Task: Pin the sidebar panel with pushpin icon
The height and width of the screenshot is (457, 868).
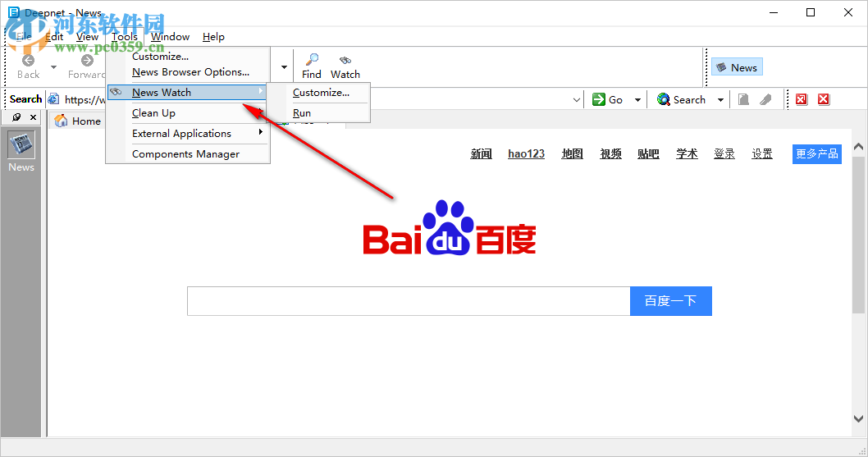Action: (16, 117)
